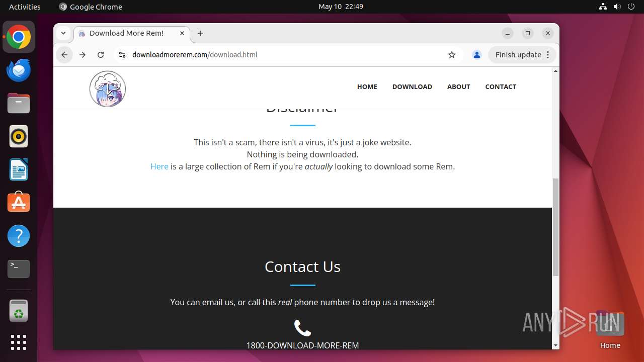Open the power tray icon
The height and width of the screenshot is (362, 644).
click(x=631, y=7)
